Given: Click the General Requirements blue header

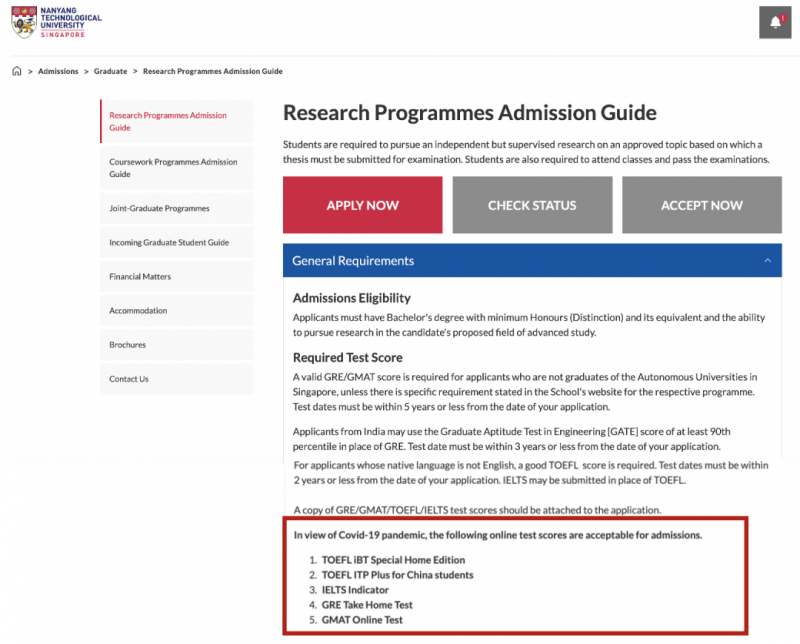Looking at the screenshot, I should (x=532, y=261).
